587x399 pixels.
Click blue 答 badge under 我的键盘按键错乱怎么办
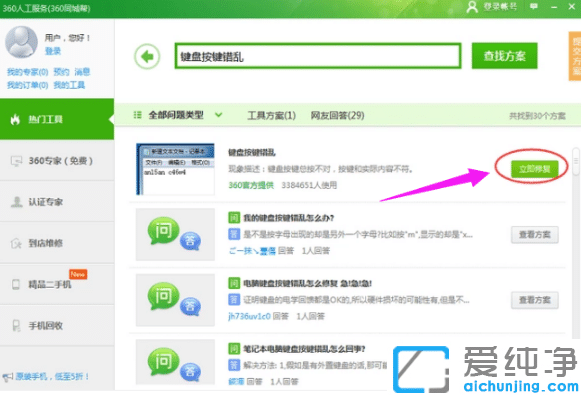[x=234, y=235]
